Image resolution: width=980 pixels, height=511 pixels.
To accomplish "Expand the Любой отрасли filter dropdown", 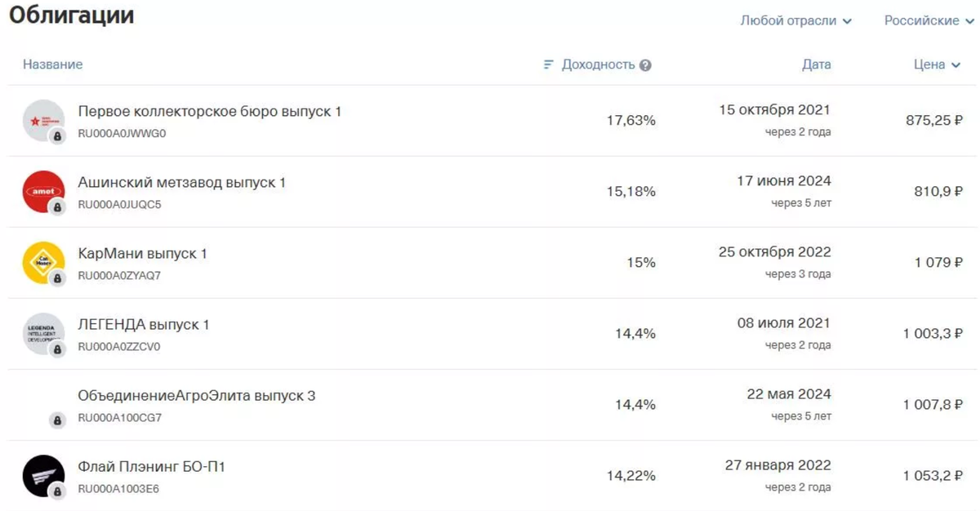I will click(795, 20).
